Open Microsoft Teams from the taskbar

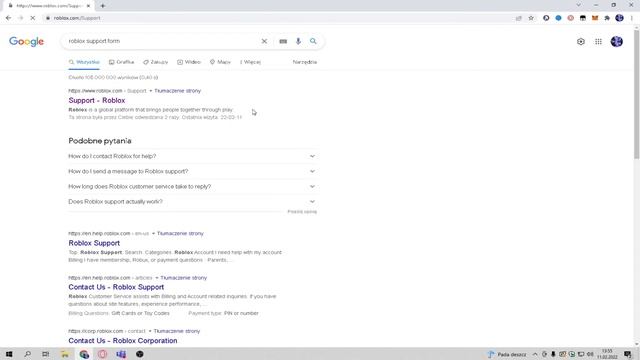tap(121, 354)
